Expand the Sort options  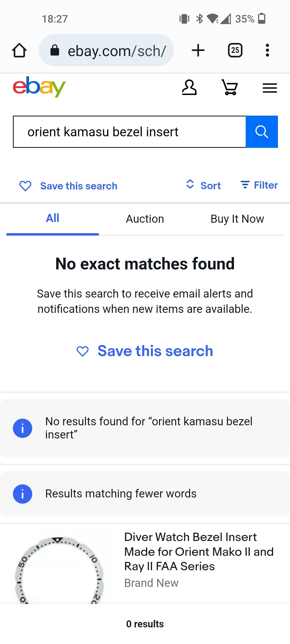point(204,185)
